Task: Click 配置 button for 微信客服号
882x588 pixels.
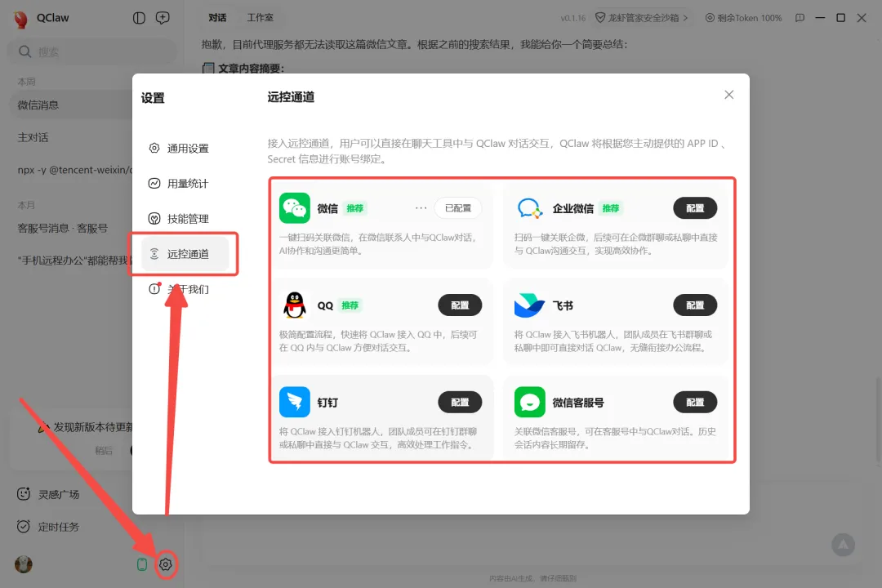Action: click(695, 402)
